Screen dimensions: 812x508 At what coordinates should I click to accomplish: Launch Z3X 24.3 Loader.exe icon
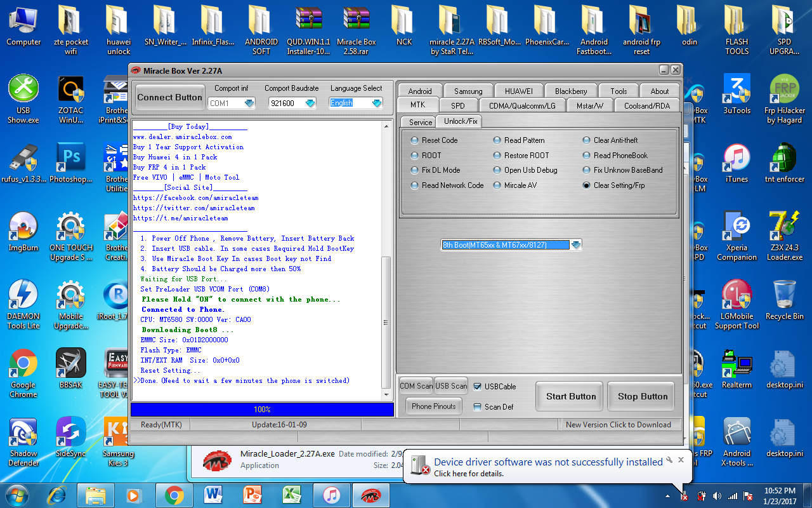coord(785,236)
